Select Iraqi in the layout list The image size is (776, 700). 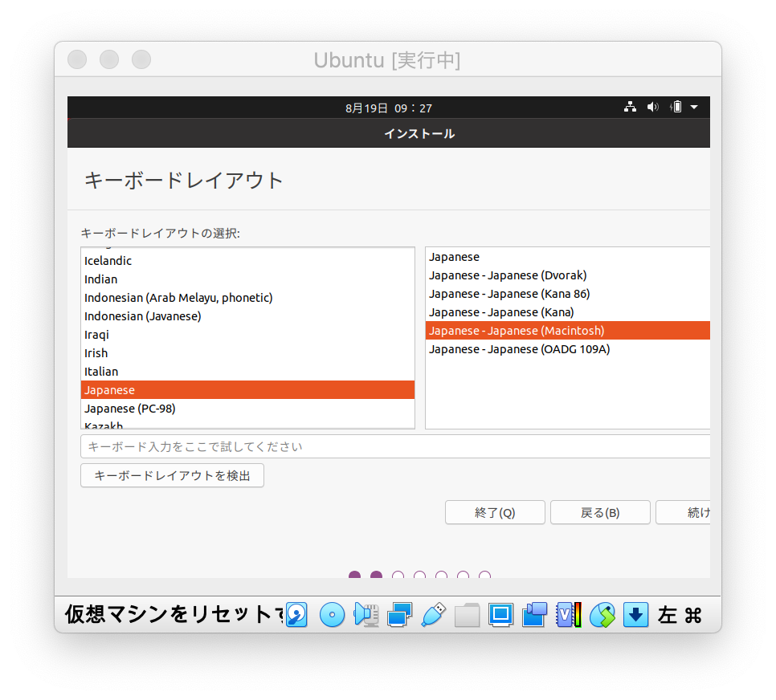pyautogui.click(x=247, y=335)
